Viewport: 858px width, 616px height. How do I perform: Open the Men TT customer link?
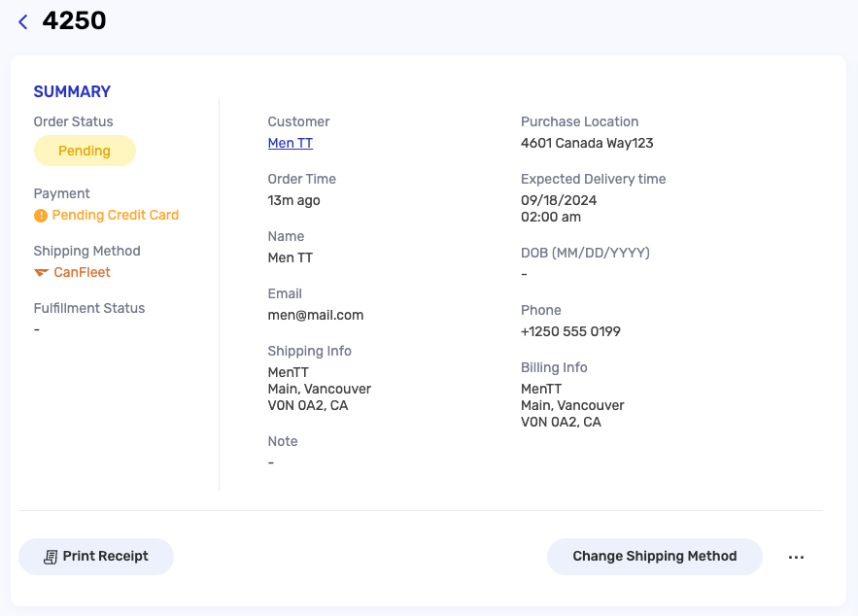tap(290, 143)
